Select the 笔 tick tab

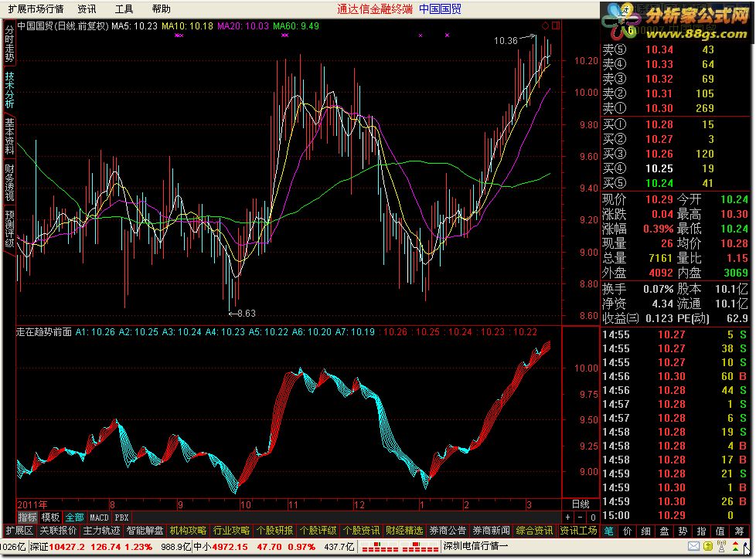coord(609,531)
